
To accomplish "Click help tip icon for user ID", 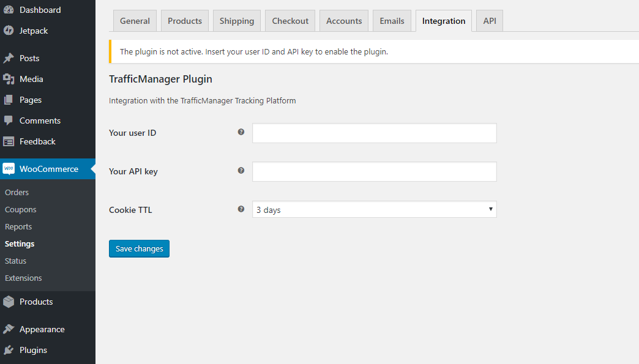I will point(241,132).
